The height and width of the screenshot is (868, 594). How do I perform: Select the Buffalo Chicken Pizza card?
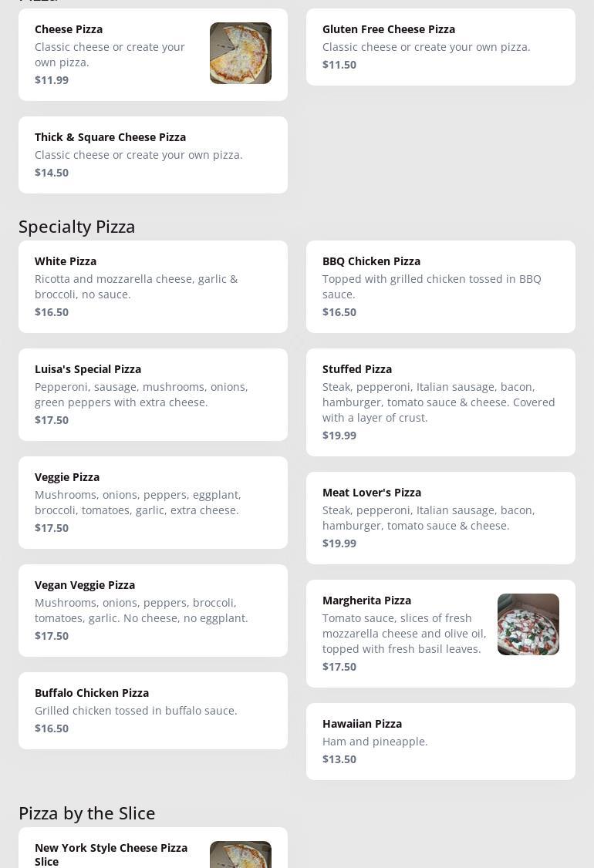point(153,711)
